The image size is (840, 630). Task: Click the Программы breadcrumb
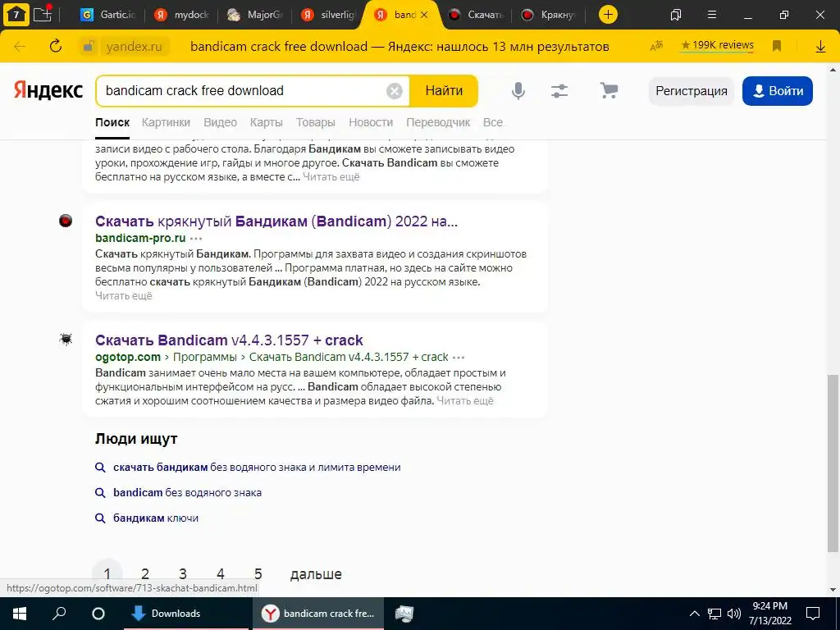[x=204, y=357]
